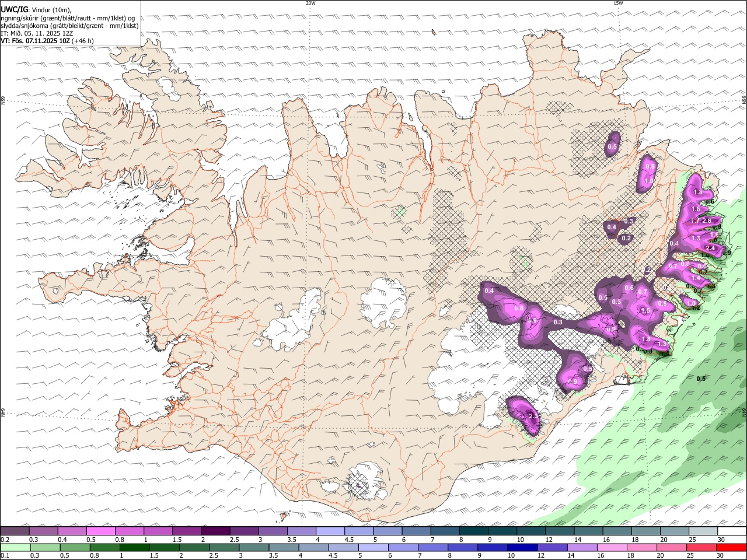Select upper legend swatch between 18 and 20
Screen dimensions: 747x560
click(645, 531)
